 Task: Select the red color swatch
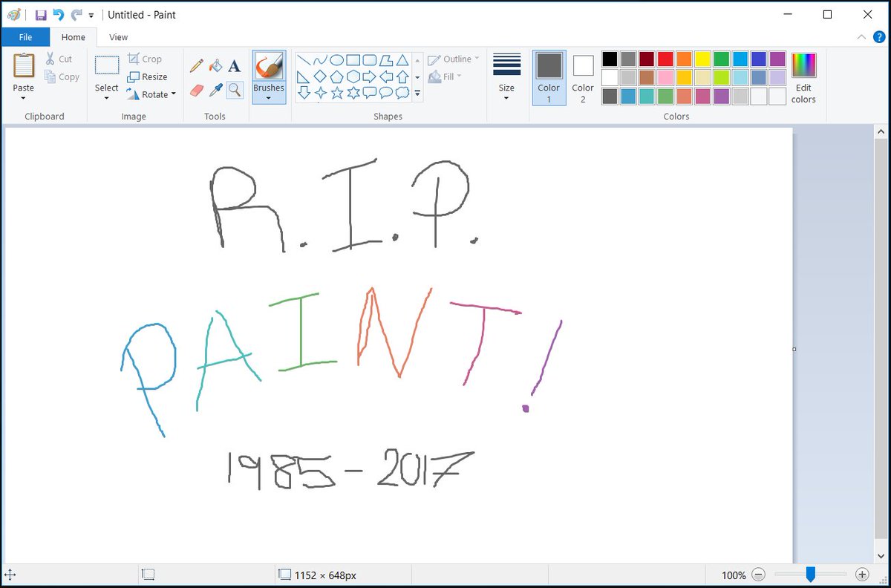click(x=667, y=58)
